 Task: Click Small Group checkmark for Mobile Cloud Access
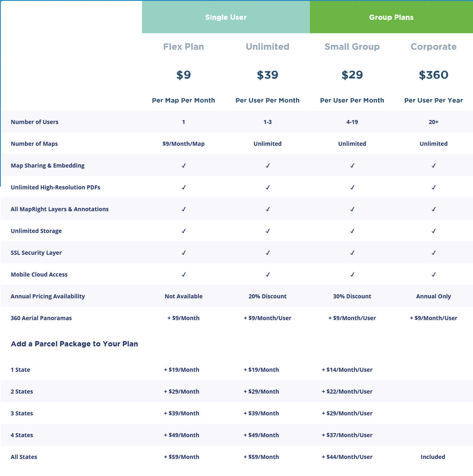coord(352,275)
